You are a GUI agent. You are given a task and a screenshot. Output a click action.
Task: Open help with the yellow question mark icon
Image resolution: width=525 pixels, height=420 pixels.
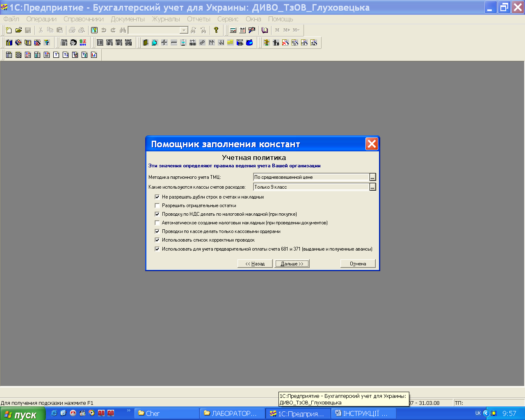click(216, 30)
